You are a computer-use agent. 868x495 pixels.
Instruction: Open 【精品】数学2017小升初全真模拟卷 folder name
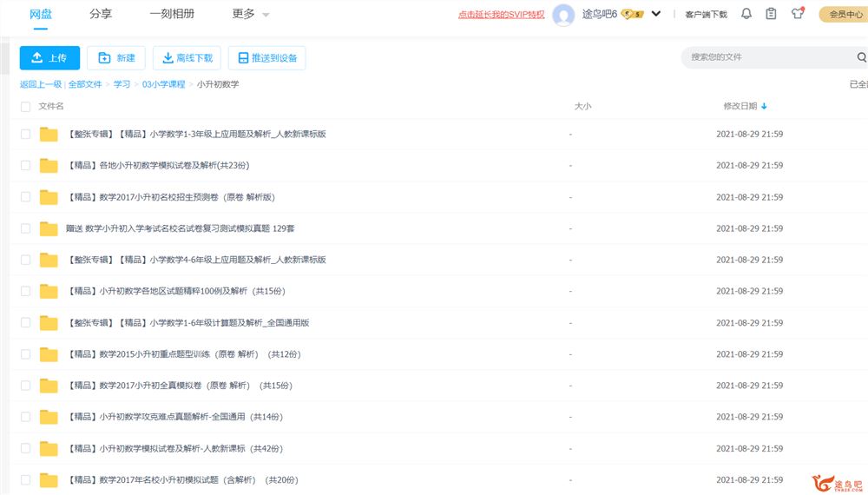click(x=180, y=386)
